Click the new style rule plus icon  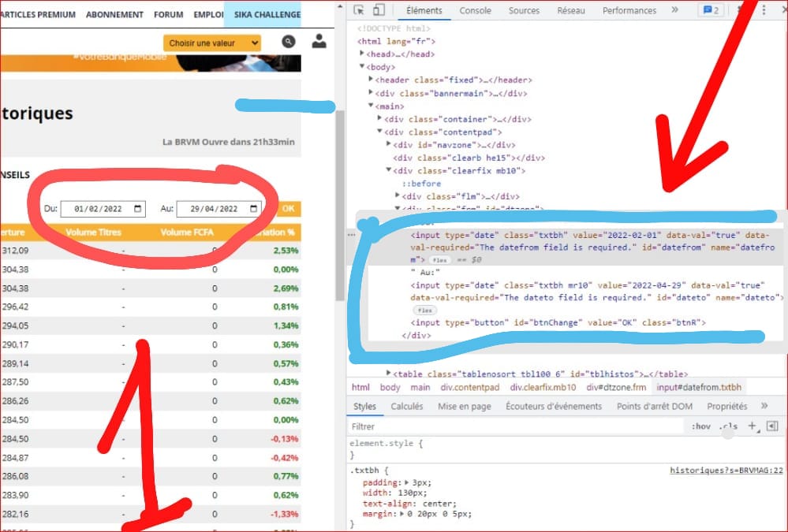coord(753,426)
